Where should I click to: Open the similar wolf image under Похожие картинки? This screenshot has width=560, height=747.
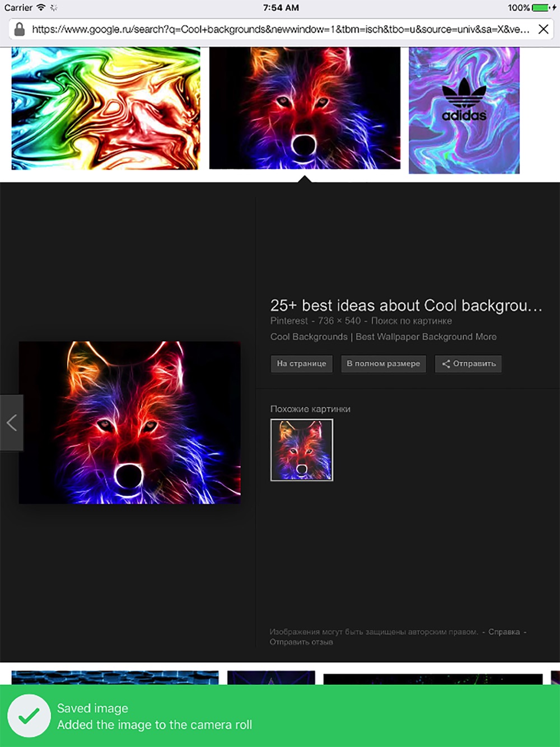coord(302,450)
